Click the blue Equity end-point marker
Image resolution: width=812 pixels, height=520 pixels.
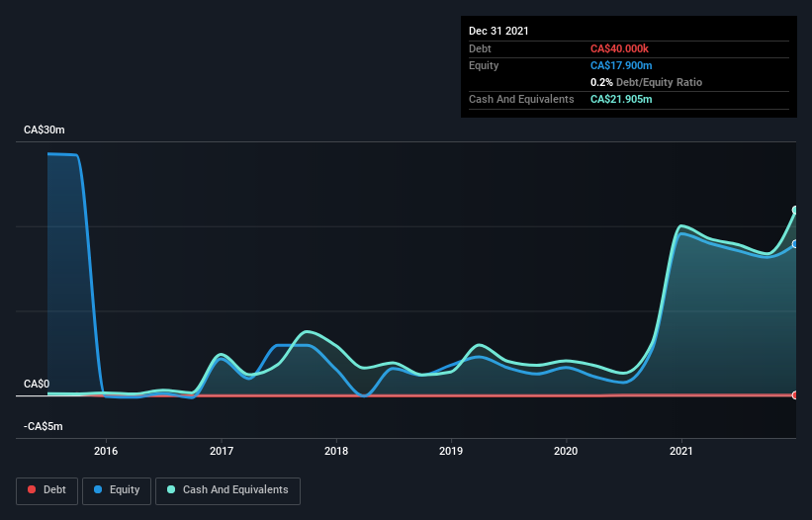795,244
